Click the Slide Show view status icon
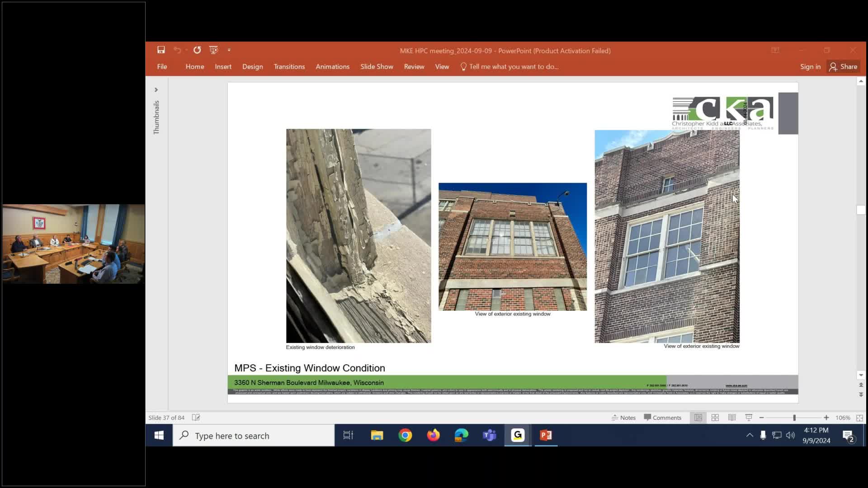The width and height of the screenshot is (868, 488). click(749, 418)
